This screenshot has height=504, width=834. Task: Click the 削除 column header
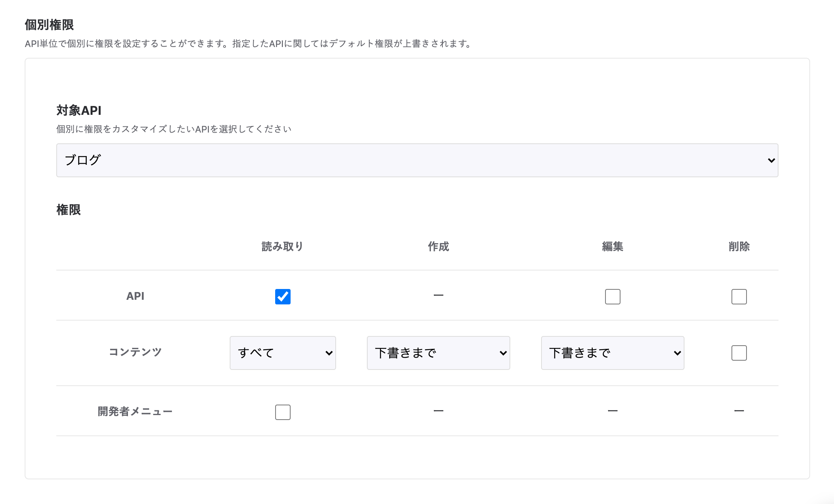[739, 247]
